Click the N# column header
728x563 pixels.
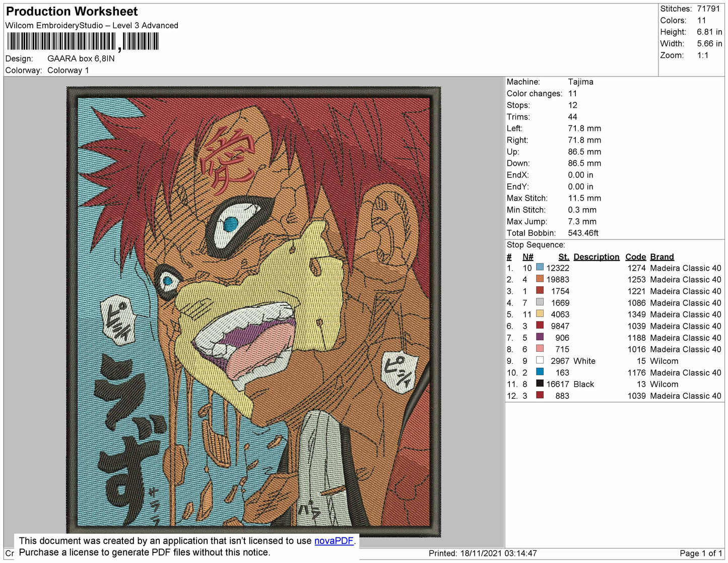(x=527, y=257)
